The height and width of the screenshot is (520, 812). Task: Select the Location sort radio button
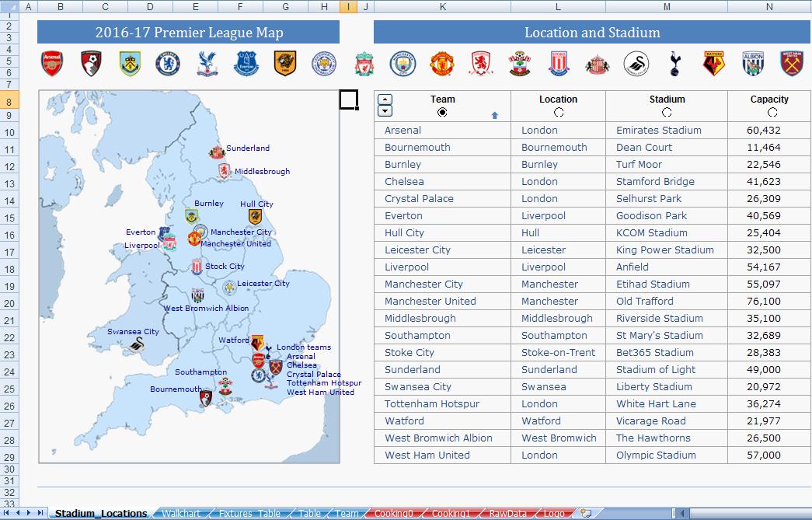(558, 113)
